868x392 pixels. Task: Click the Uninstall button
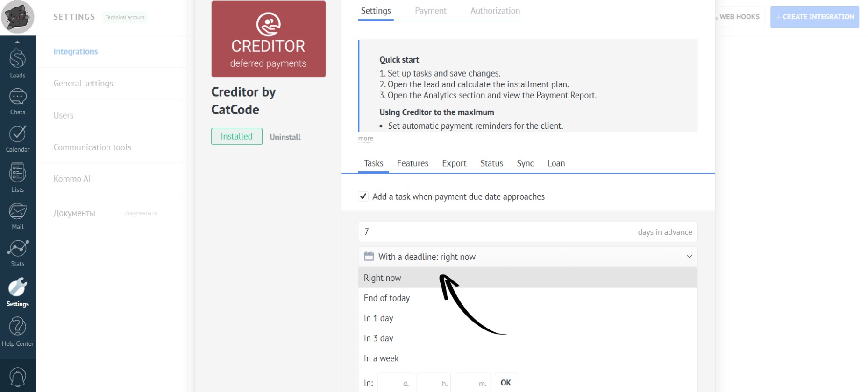pos(285,137)
